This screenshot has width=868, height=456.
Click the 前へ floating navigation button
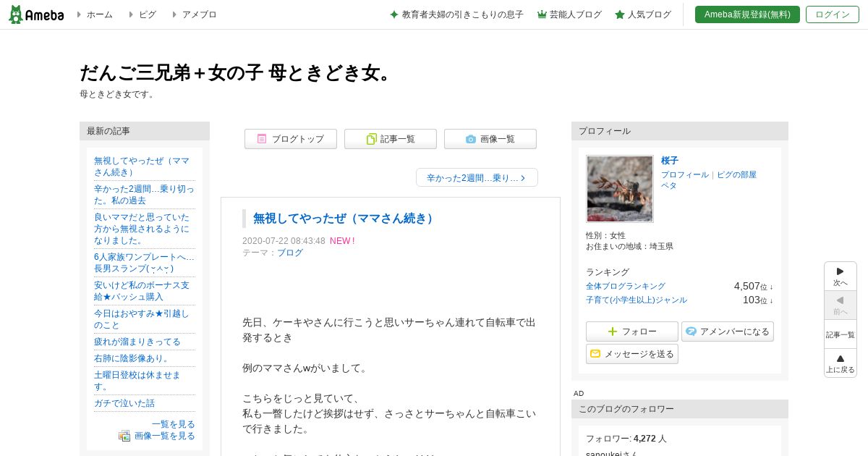[841, 305]
